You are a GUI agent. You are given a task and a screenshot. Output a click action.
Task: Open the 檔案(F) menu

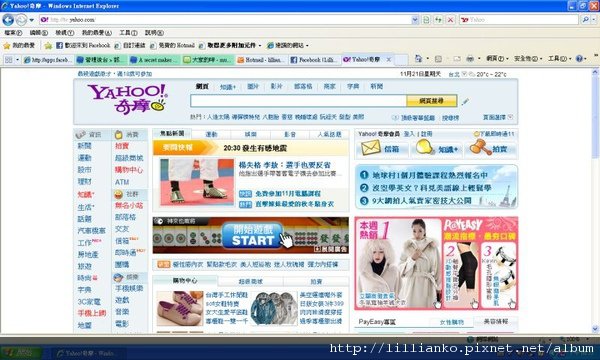point(13,33)
